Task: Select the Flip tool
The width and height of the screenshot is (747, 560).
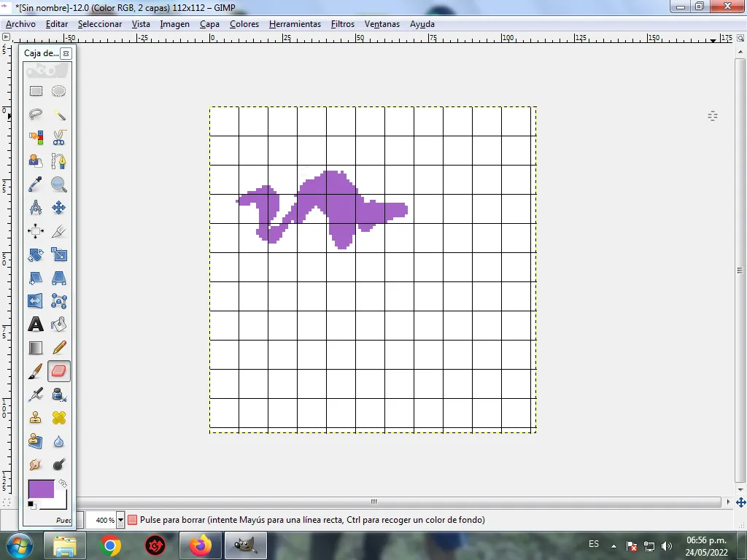Action: [36, 301]
